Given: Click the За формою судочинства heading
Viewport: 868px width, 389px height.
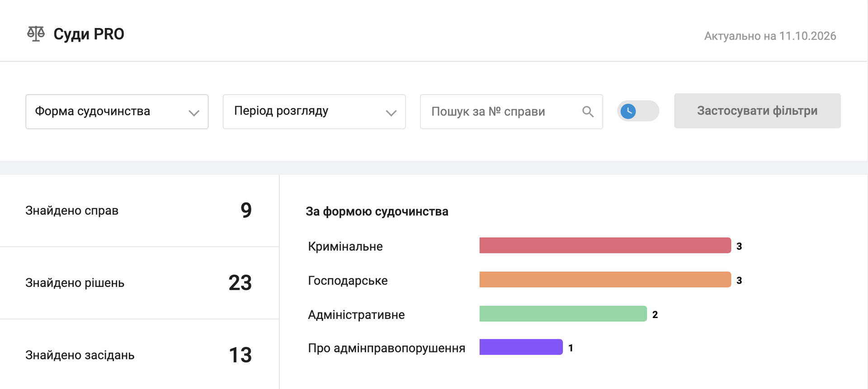Looking at the screenshot, I should coord(377,211).
